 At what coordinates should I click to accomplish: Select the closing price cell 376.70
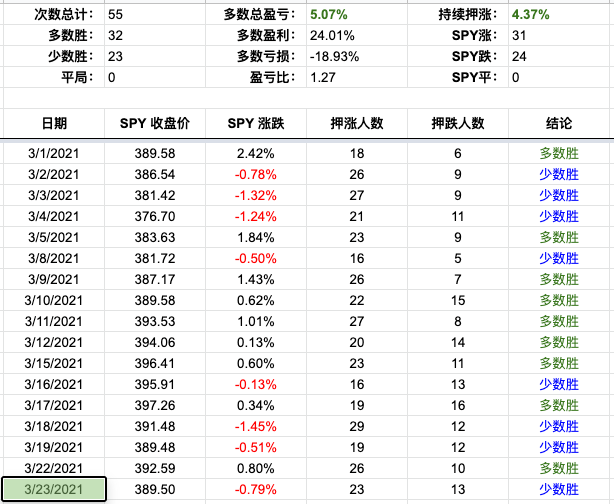(x=154, y=216)
